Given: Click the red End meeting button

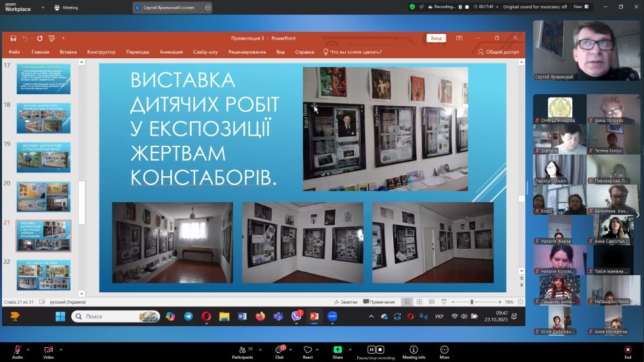Looking at the screenshot, I should point(628,350).
